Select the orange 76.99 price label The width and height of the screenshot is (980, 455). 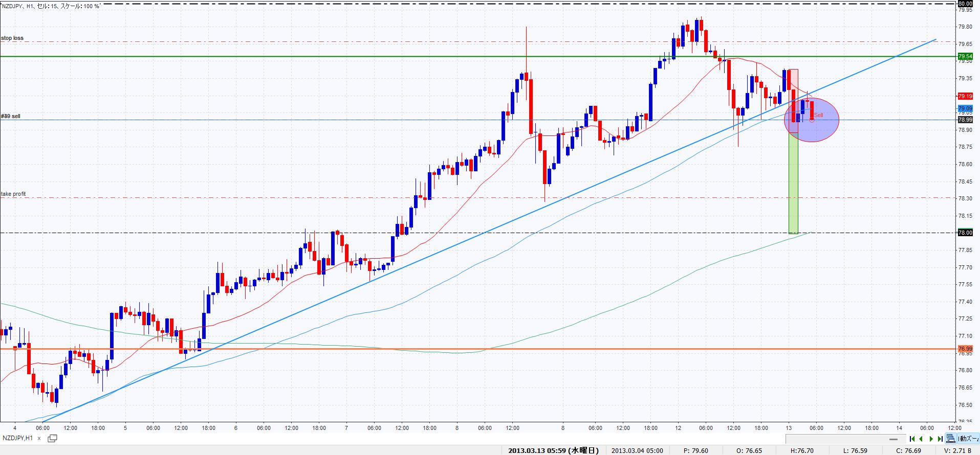tap(965, 349)
